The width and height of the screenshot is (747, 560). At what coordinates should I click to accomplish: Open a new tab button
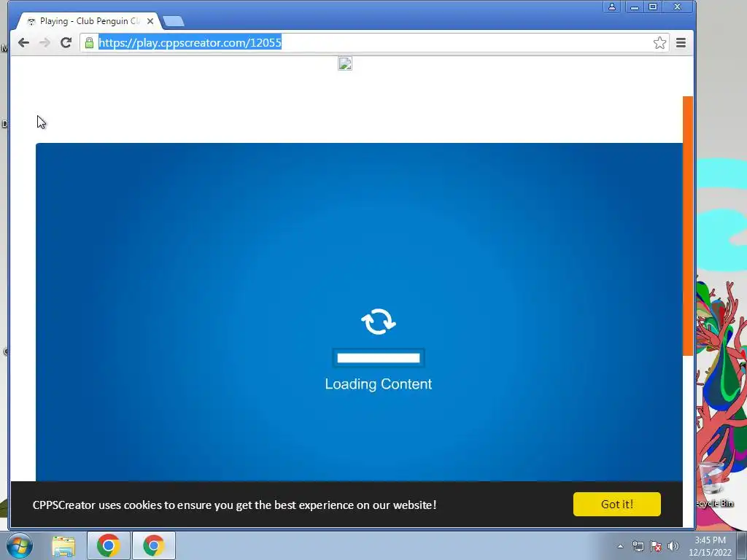point(174,21)
